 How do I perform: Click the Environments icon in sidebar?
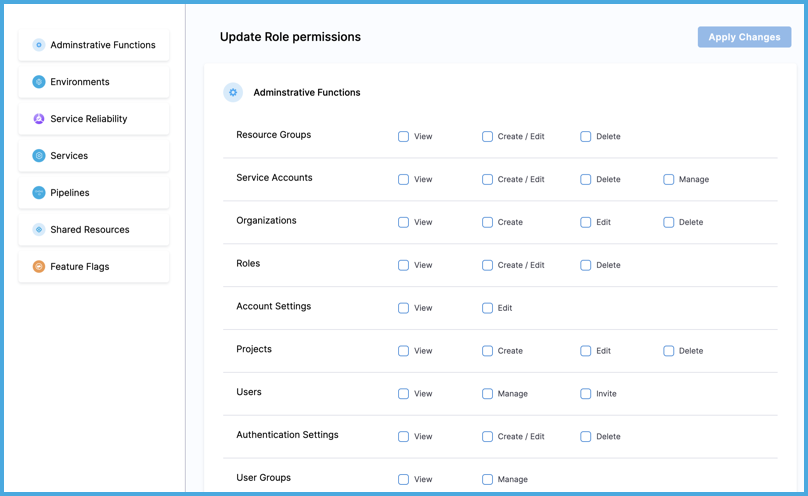click(x=39, y=82)
